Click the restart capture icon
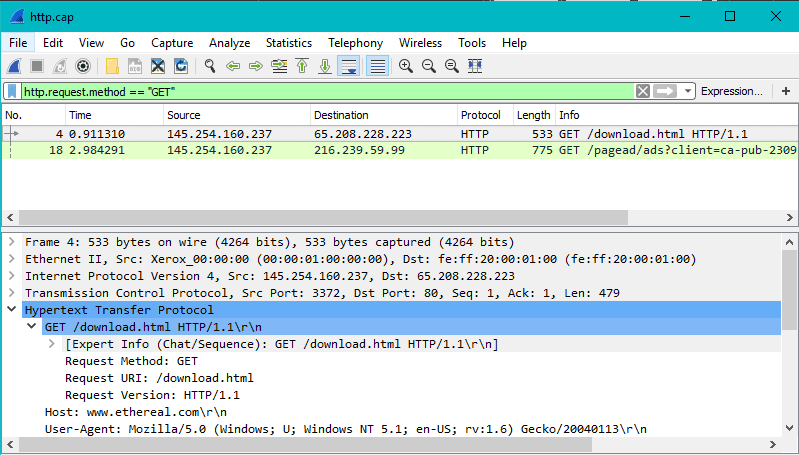Image resolution: width=799 pixels, height=455 pixels. pyautogui.click(x=60, y=66)
